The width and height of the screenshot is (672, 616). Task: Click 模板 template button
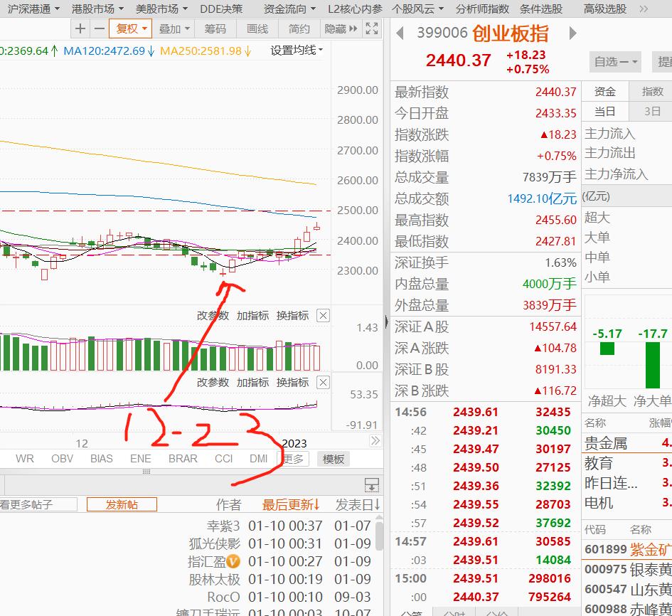tap(333, 459)
